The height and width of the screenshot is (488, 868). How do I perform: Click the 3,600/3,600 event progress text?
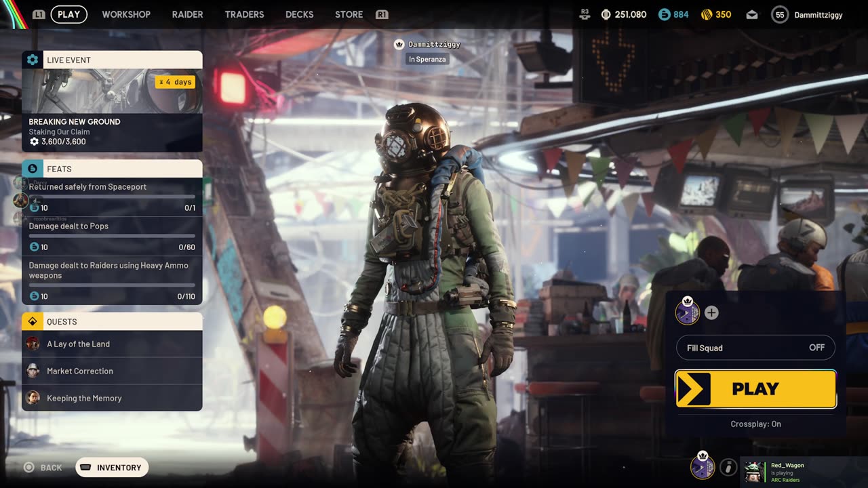[63, 142]
